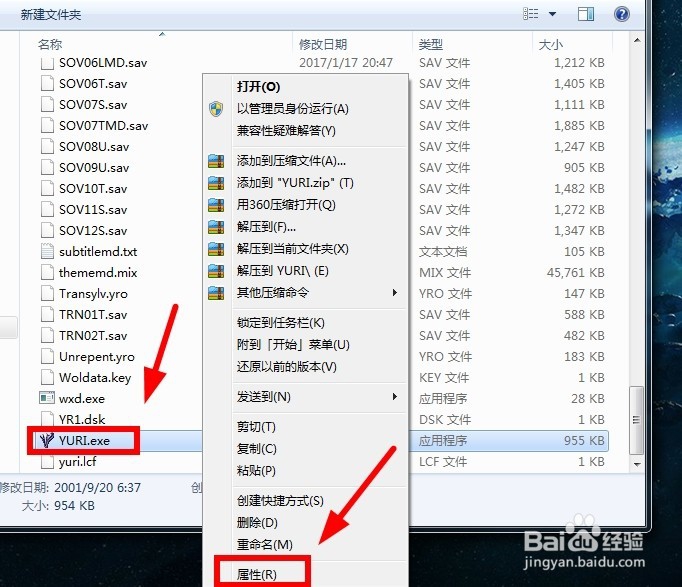Select 打开(O) in the context menu
Viewport: 682px width, 587px height.
[258, 87]
